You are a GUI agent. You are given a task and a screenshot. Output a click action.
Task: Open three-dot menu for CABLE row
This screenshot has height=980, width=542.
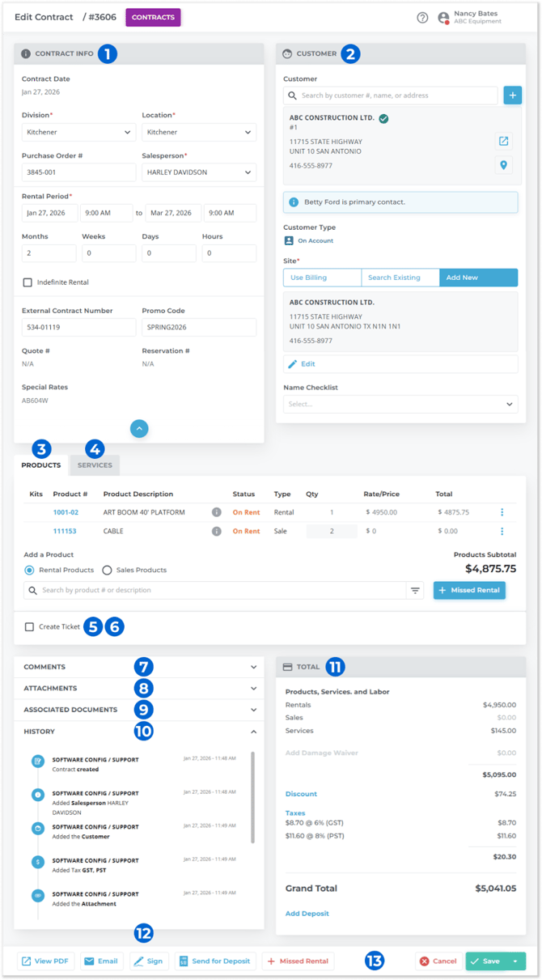pos(502,532)
